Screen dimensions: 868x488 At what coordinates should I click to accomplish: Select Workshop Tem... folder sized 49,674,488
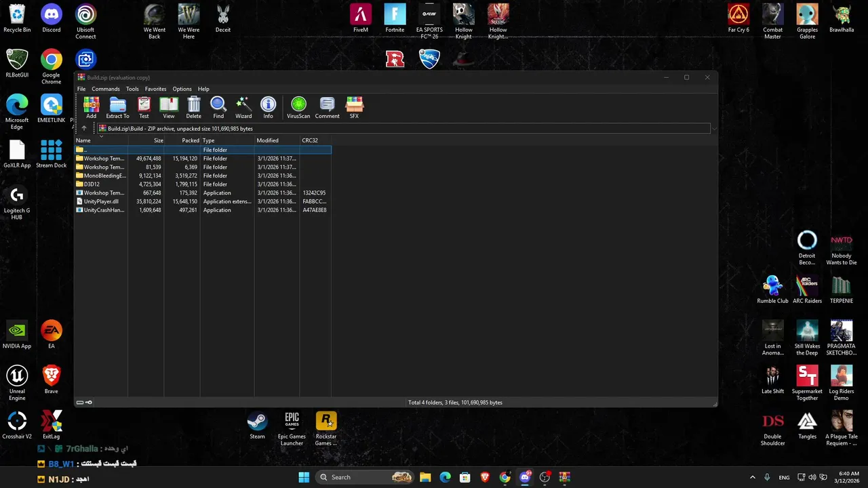coord(203,159)
